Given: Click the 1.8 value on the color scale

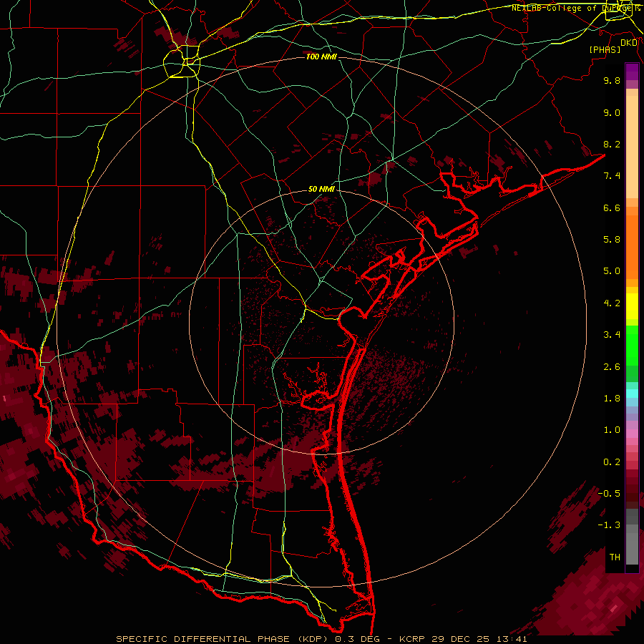Looking at the screenshot, I should (612, 399).
